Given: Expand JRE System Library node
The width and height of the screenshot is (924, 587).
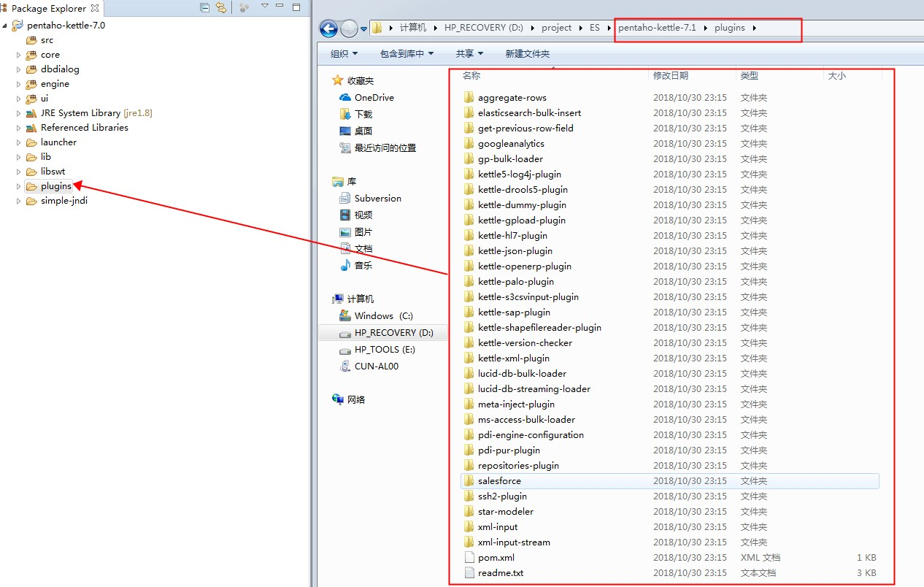Looking at the screenshot, I should tap(19, 113).
